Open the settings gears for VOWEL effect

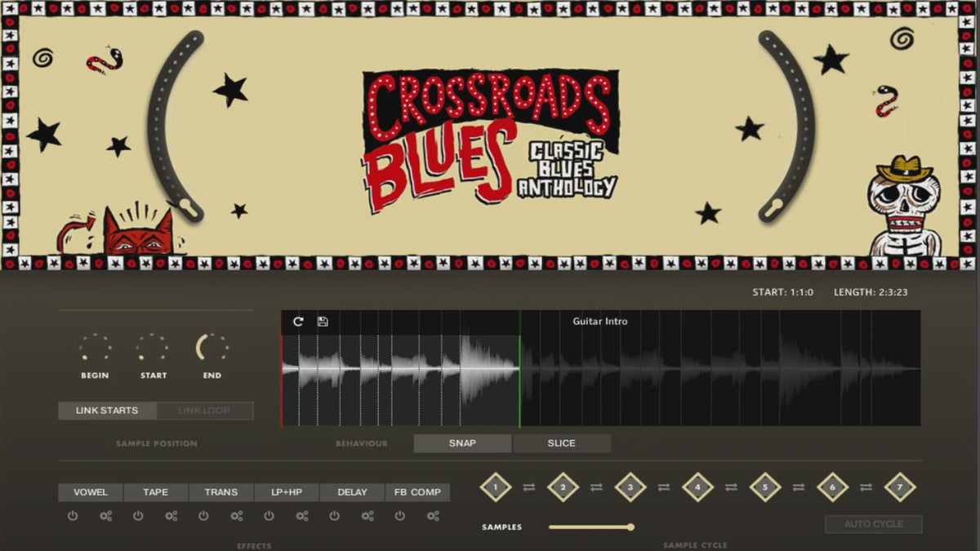pos(105,516)
